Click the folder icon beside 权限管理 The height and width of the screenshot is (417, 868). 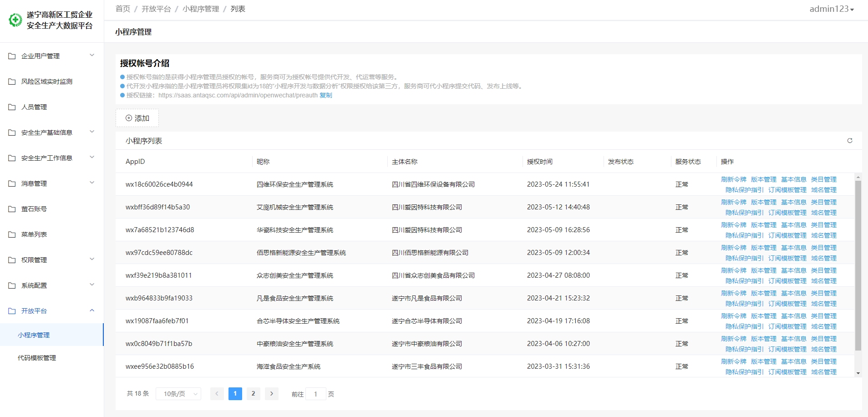click(12, 260)
